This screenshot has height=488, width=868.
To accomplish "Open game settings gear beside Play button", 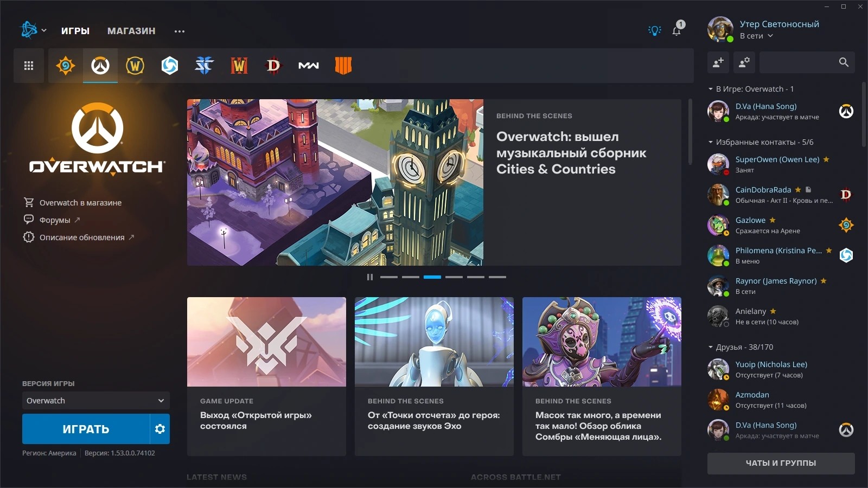I will 160,429.
